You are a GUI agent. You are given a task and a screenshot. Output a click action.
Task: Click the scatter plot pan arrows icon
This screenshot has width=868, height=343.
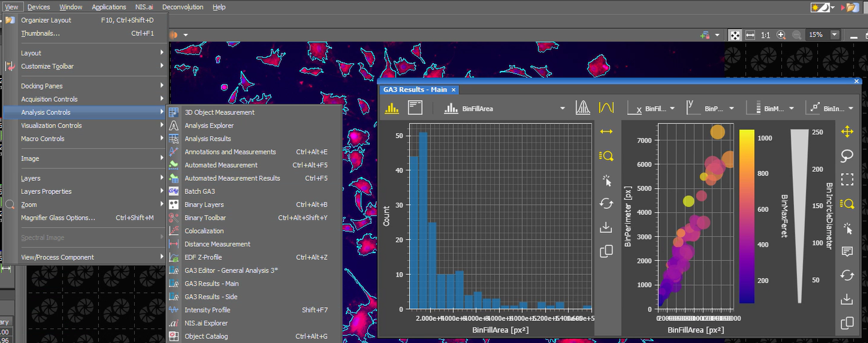(847, 131)
